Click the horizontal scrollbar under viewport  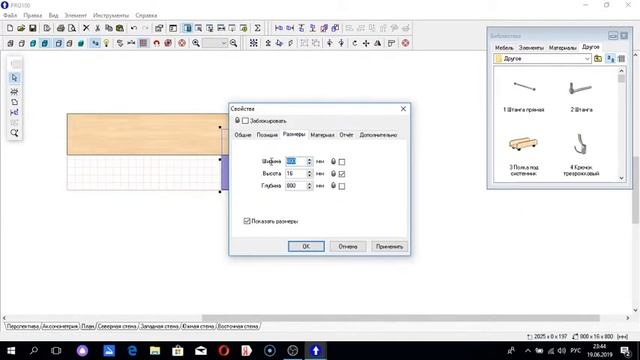(400, 318)
